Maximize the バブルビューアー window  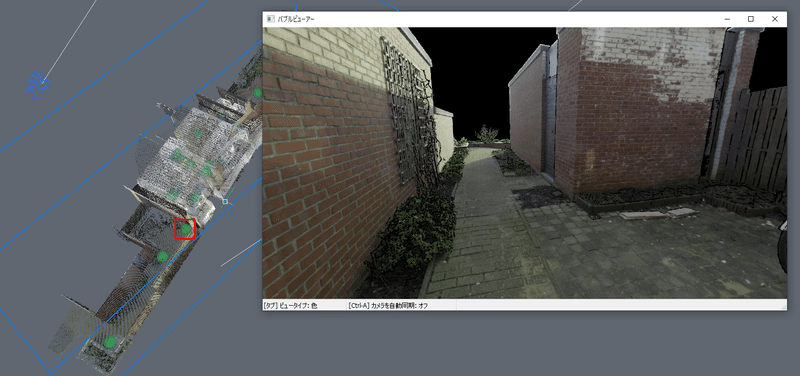(x=751, y=19)
